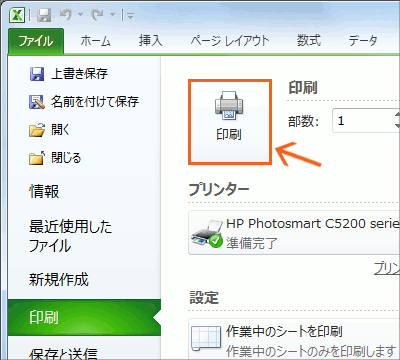The height and width of the screenshot is (360, 400).
Task: Select 上書き保存 in the file menu
Action: click(79, 74)
